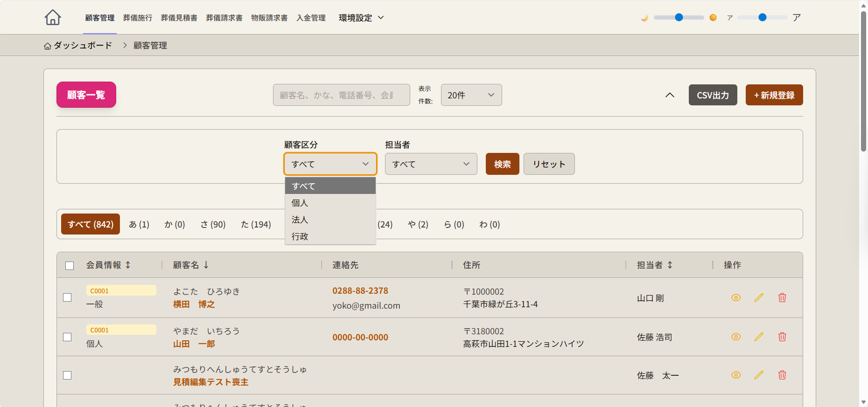Screen dimensions: 868x407
Task: View details of customer 横田 博之
Action: click(735, 298)
